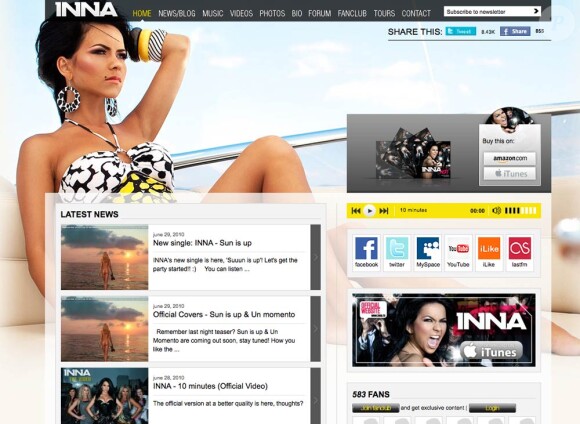Click the INNA logo
This screenshot has height=424, width=580.
[x=87, y=10]
